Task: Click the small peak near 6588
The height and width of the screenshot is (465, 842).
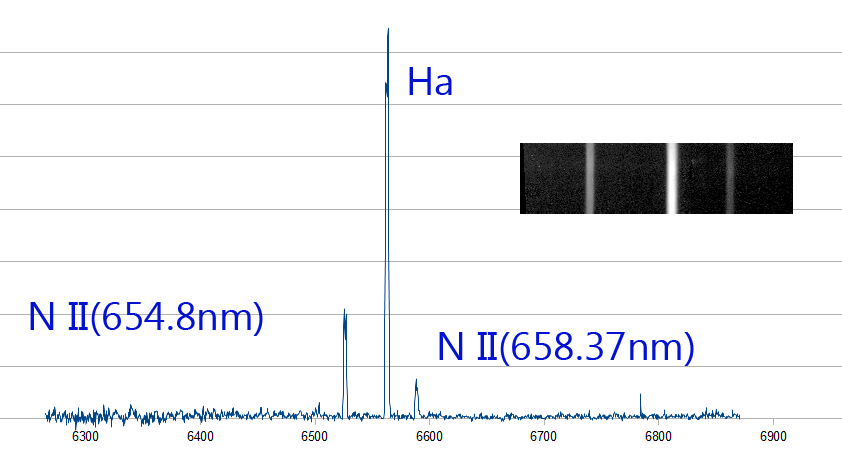Action: [x=416, y=398]
